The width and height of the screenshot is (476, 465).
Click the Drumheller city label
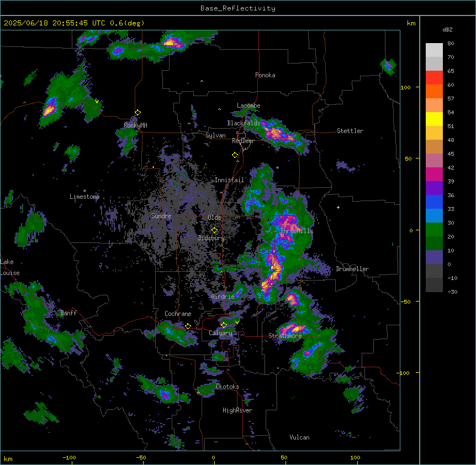pyautogui.click(x=352, y=269)
